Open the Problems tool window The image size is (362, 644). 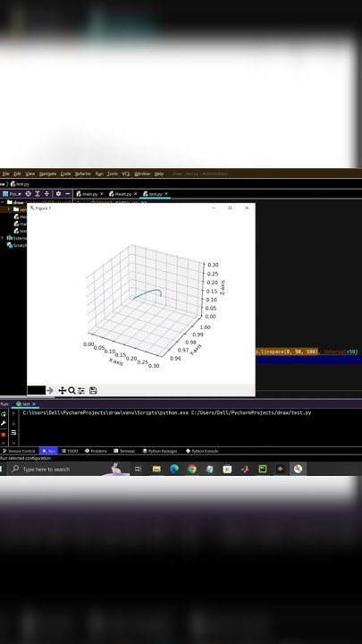click(96, 451)
